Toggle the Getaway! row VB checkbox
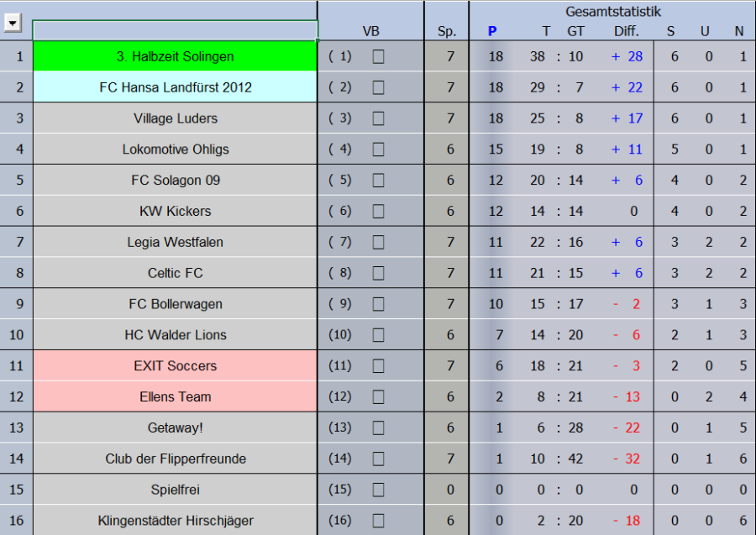756x535 pixels. click(378, 427)
